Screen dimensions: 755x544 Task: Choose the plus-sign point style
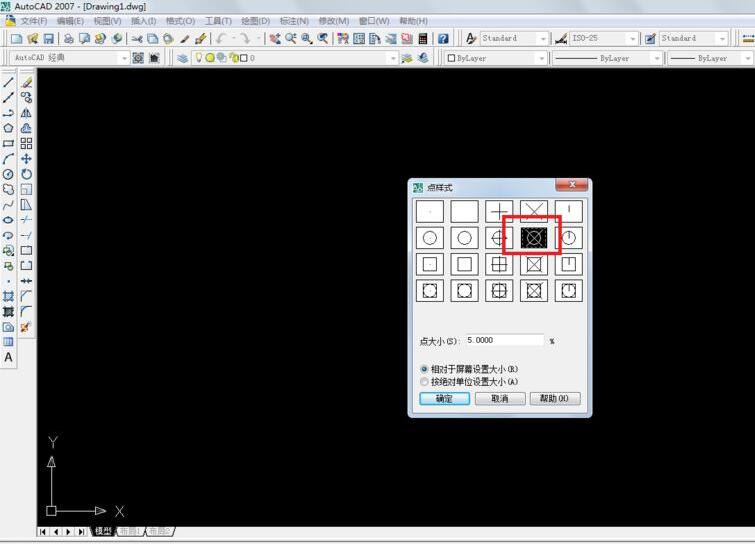click(x=499, y=211)
